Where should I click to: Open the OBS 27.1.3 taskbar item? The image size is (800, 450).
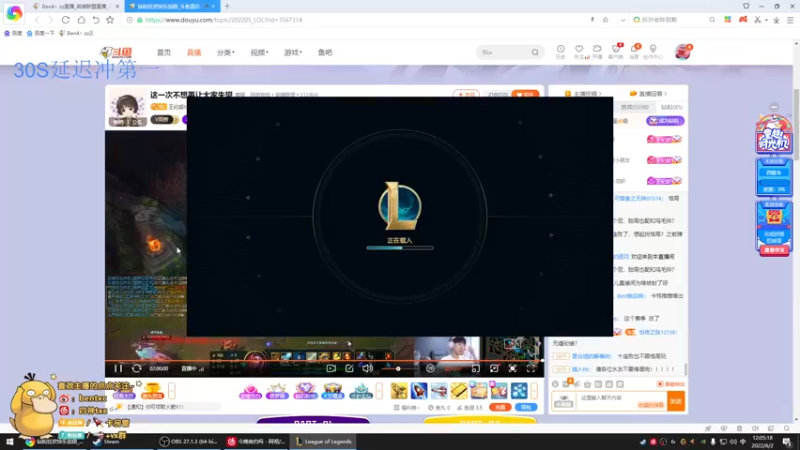click(189, 442)
